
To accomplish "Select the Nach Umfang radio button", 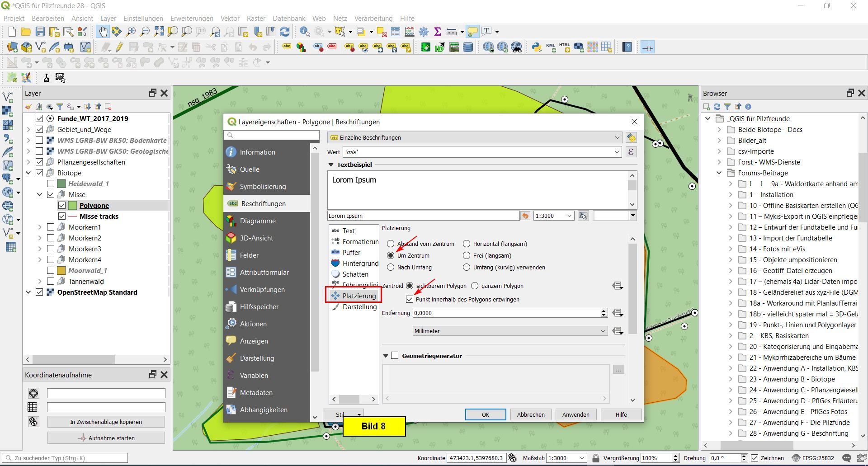I will 391,268.
